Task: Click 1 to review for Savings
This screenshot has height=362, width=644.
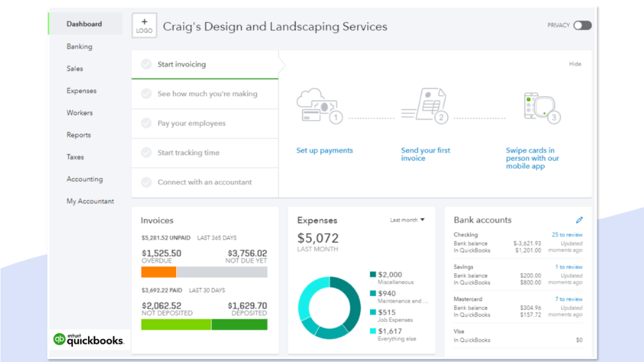Action: (x=569, y=266)
